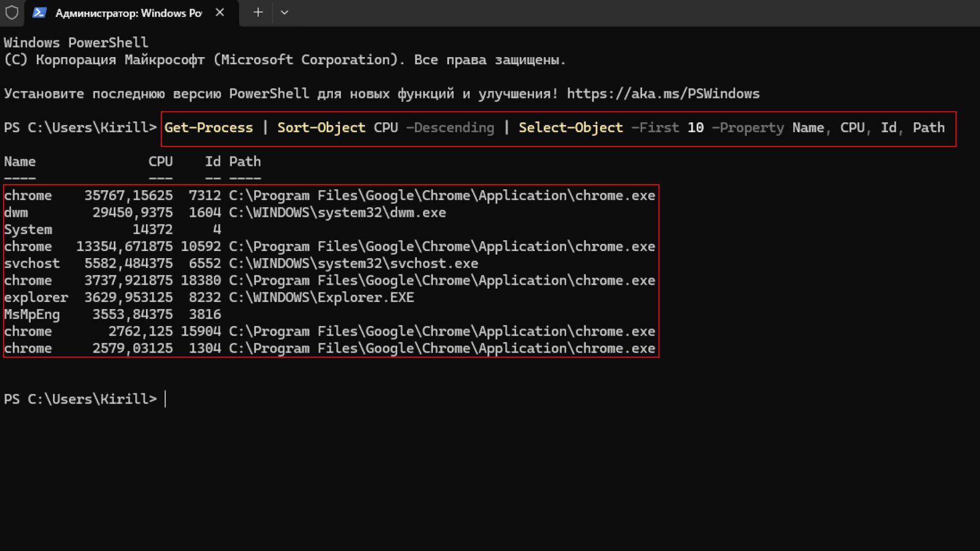The width and height of the screenshot is (980, 551).
Task: Click the Select-Object cmdlet text
Action: pyautogui.click(x=571, y=128)
